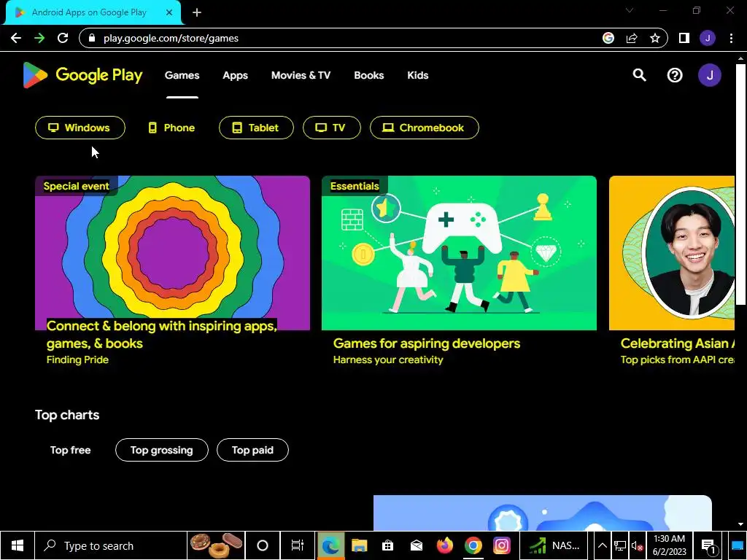Toggle the browser side panel

pyautogui.click(x=684, y=38)
